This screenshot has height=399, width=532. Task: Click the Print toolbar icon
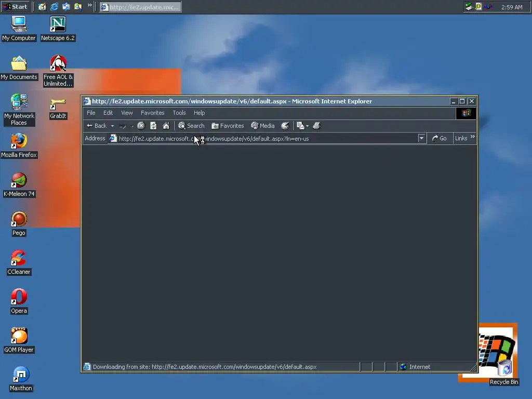(x=316, y=126)
